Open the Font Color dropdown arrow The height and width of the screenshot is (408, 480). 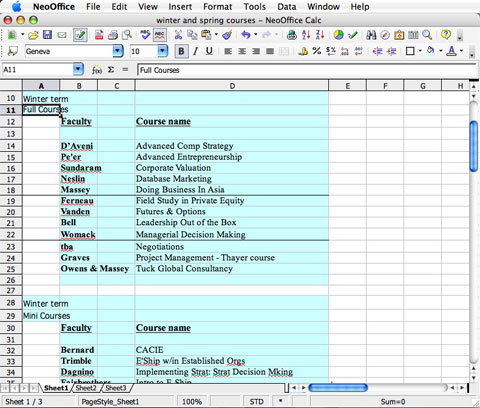click(x=462, y=51)
